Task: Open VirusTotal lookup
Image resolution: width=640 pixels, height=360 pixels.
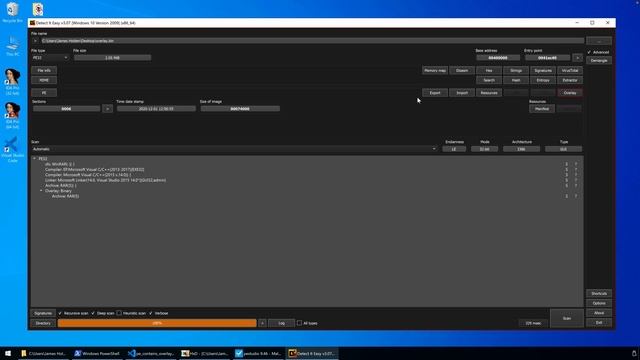Action: pos(570,71)
